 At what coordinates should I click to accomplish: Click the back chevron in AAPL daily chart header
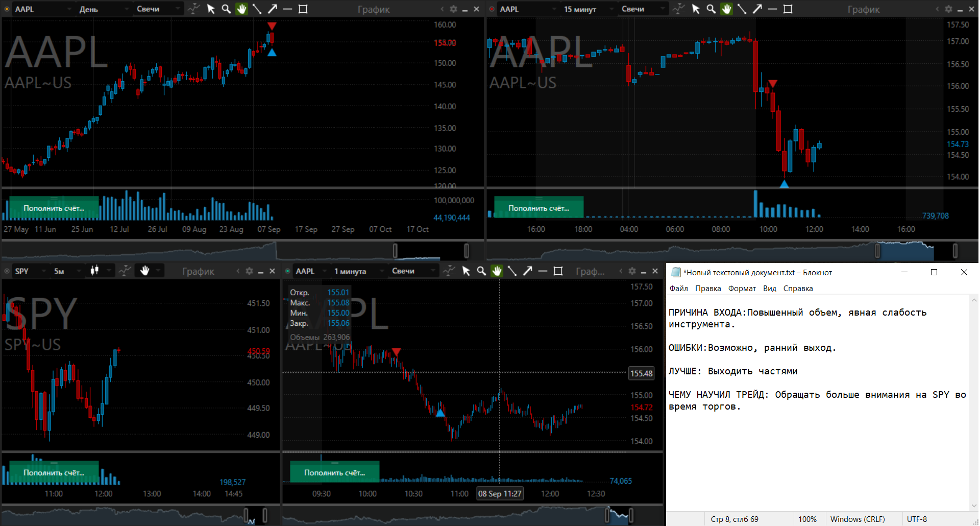[442, 9]
